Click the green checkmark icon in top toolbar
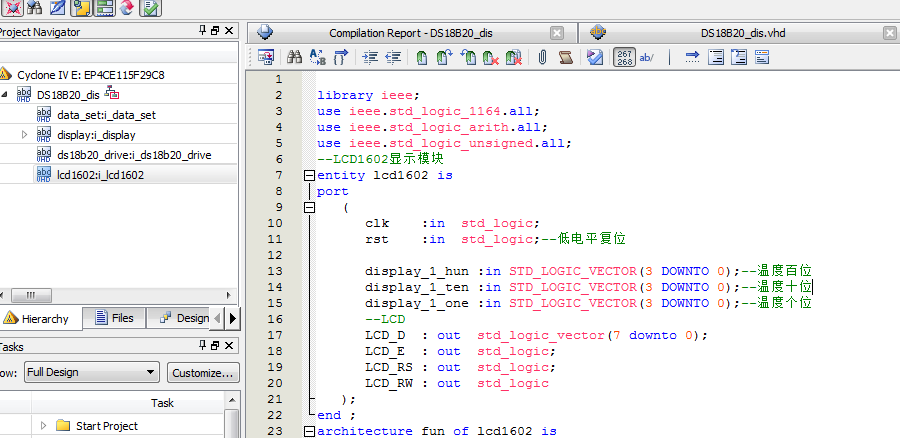This screenshot has width=900, height=438. pyautogui.click(x=150, y=9)
